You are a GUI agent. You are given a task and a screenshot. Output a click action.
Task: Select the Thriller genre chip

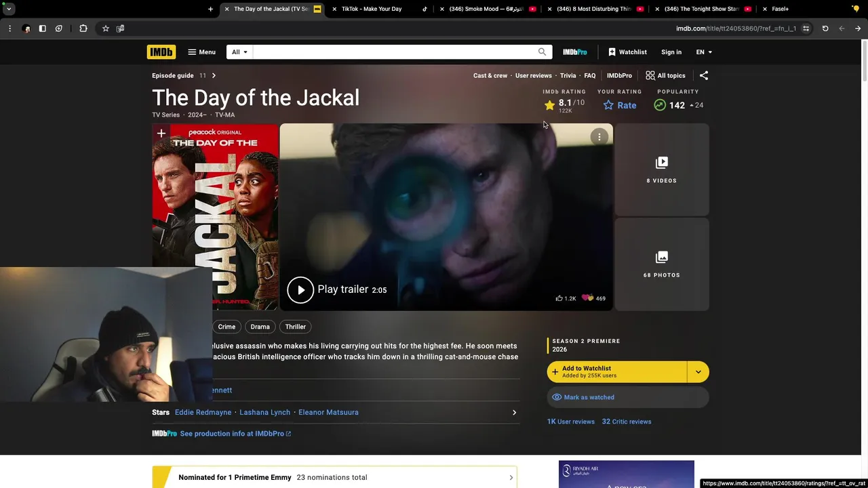(x=296, y=327)
